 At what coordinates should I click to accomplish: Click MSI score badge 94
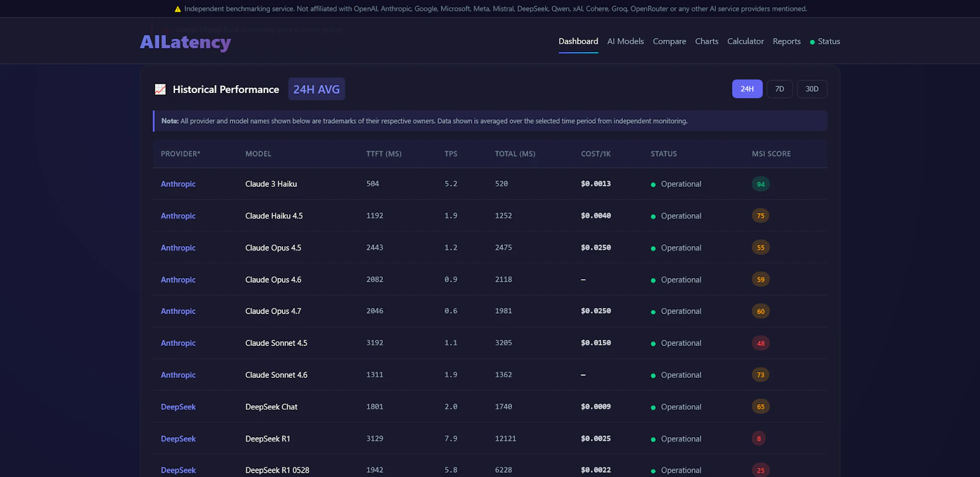(761, 184)
